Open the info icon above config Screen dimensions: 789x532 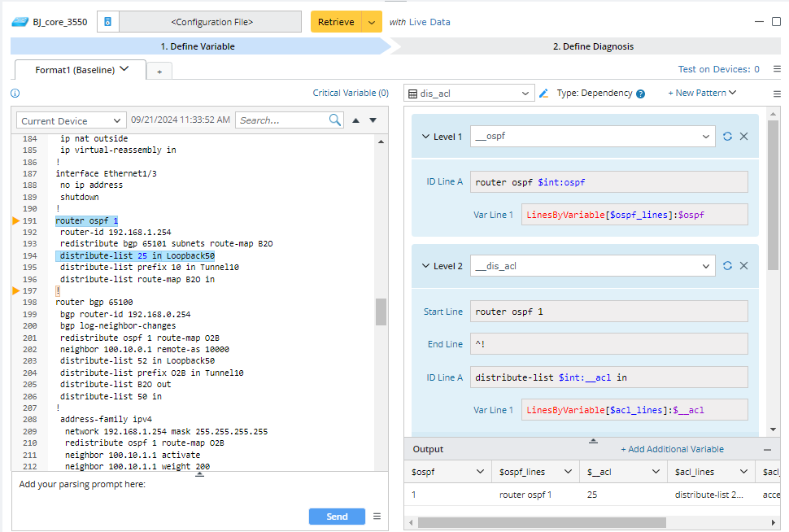pyautogui.click(x=15, y=94)
